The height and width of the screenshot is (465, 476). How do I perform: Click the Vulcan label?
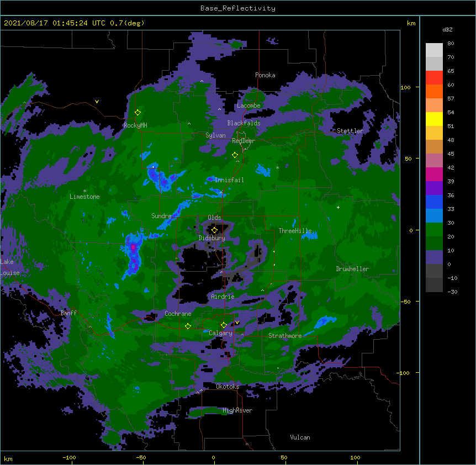(x=300, y=437)
